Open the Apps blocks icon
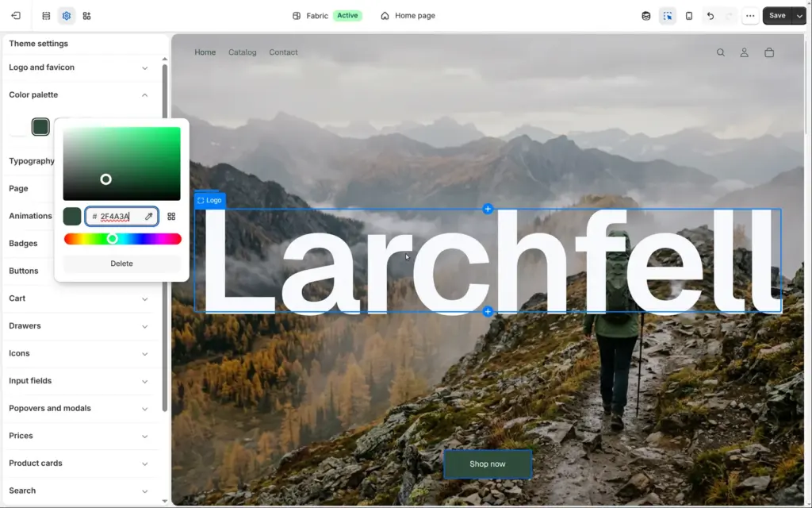The image size is (812, 508). [x=86, y=16]
